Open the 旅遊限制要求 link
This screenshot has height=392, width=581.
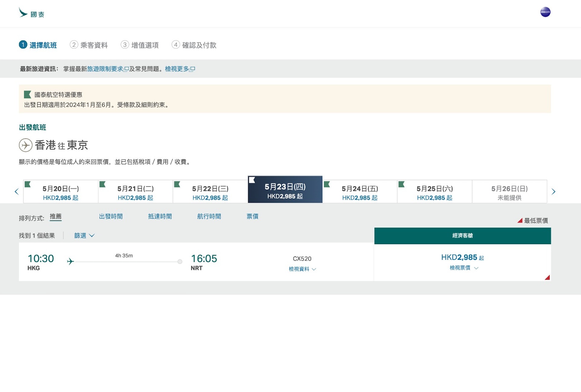(x=105, y=69)
